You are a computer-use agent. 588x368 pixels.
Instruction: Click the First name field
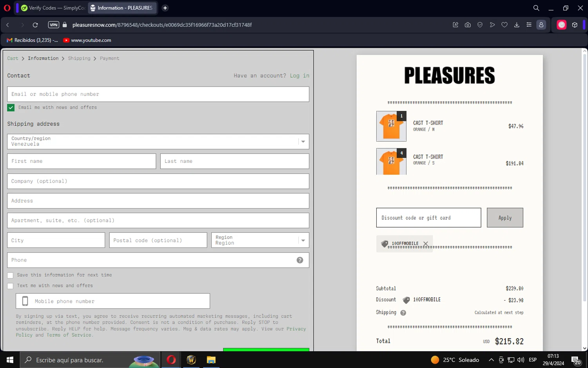82,161
